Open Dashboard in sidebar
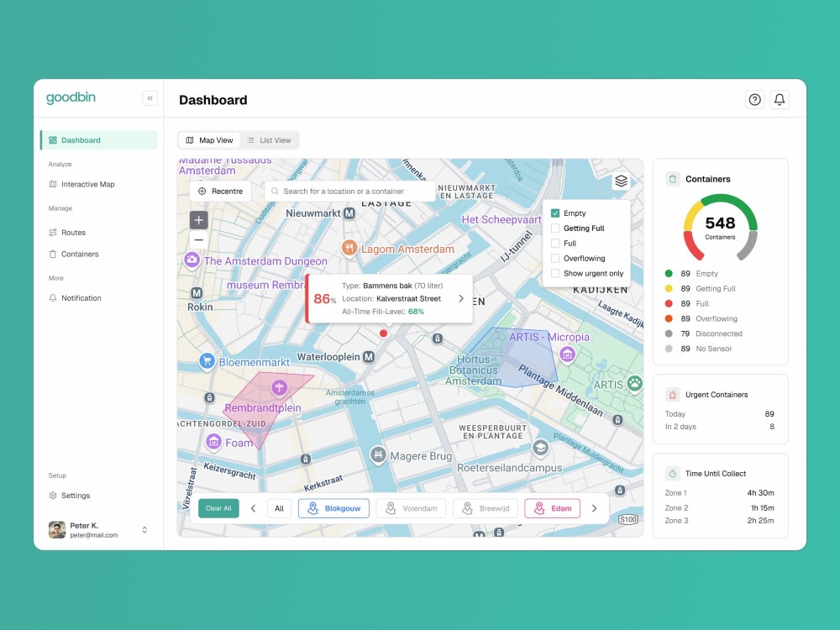The image size is (840, 630). click(x=99, y=140)
